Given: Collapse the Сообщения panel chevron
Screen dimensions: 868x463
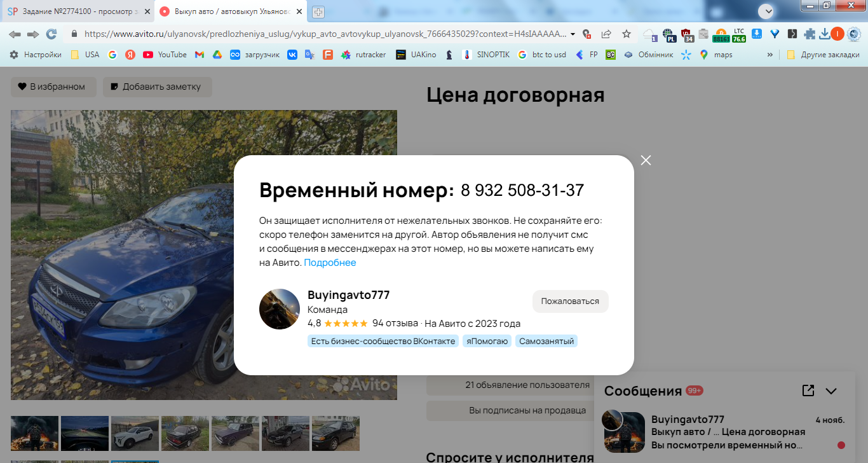Looking at the screenshot, I should click(831, 391).
